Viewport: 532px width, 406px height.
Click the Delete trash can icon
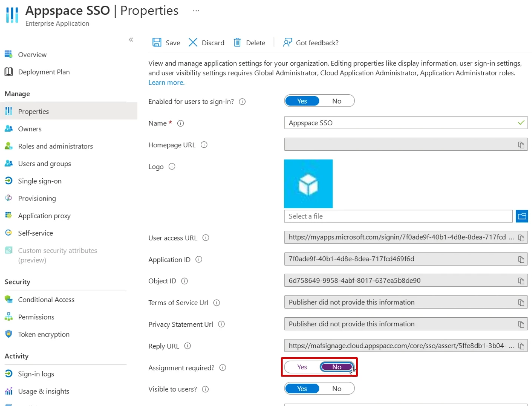(237, 42)
